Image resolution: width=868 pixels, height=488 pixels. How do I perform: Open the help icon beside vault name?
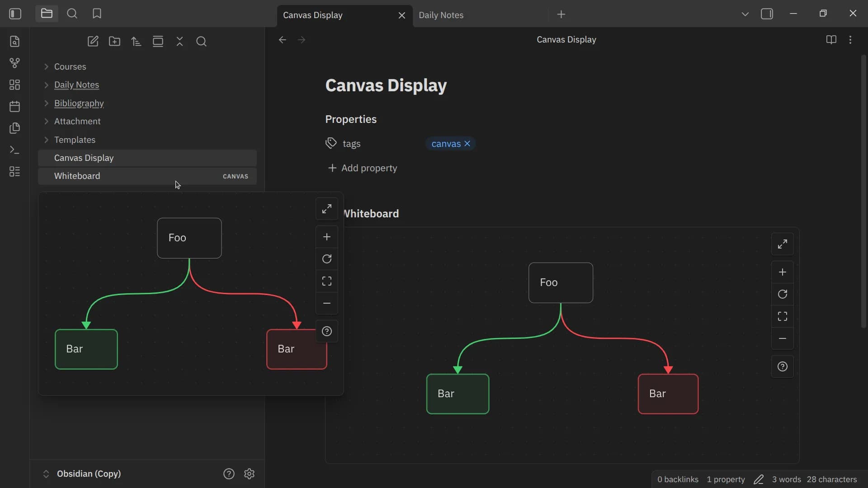(229, 474)
